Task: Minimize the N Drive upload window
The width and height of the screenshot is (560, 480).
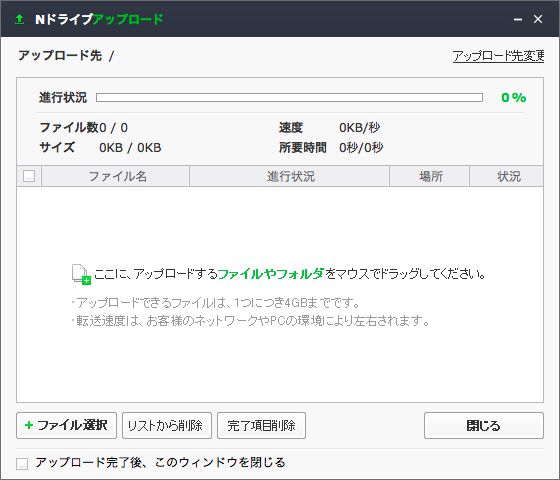Action: pyautogui.click(x=518, y=19)
